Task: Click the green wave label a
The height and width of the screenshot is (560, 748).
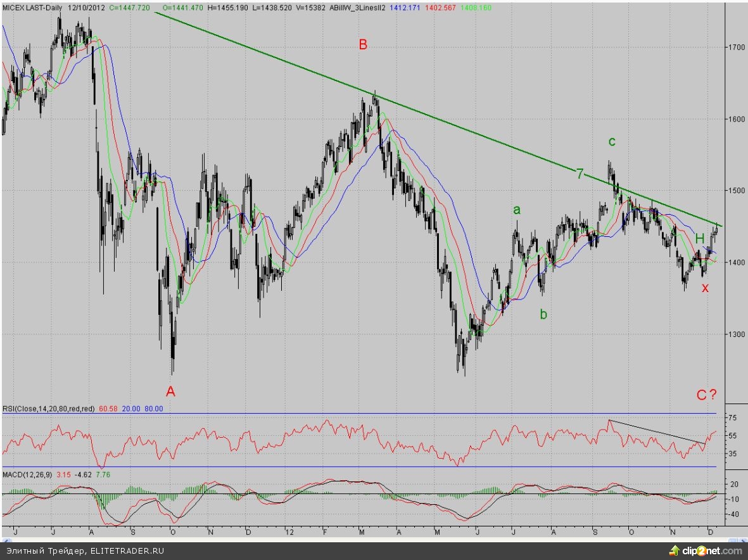Action: (517, 210)
